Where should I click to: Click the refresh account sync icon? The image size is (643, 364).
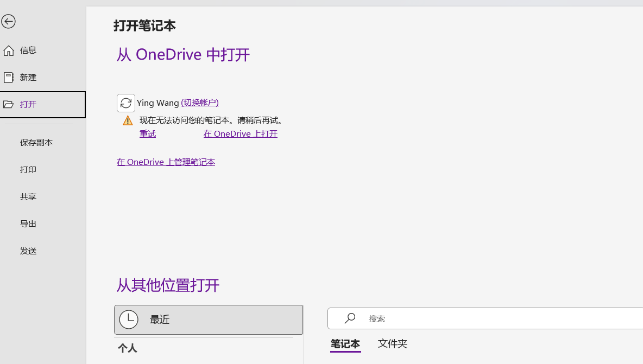pos(126,103)
